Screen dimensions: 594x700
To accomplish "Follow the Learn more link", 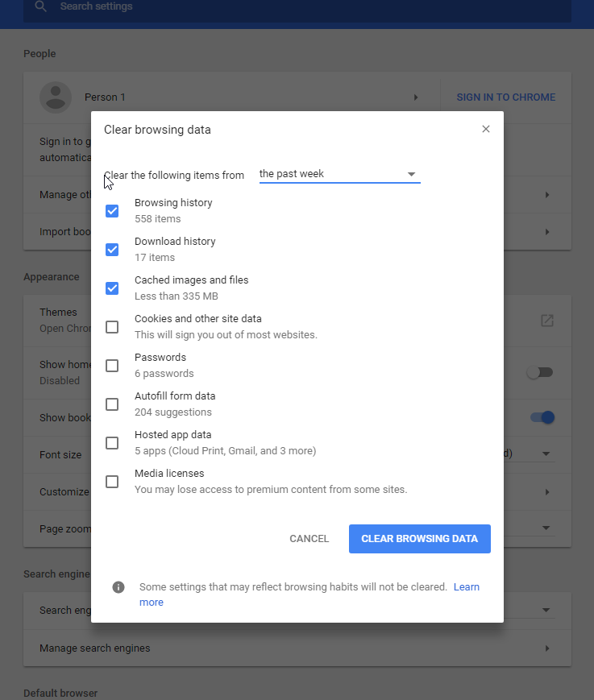I will tap(467, 587).
